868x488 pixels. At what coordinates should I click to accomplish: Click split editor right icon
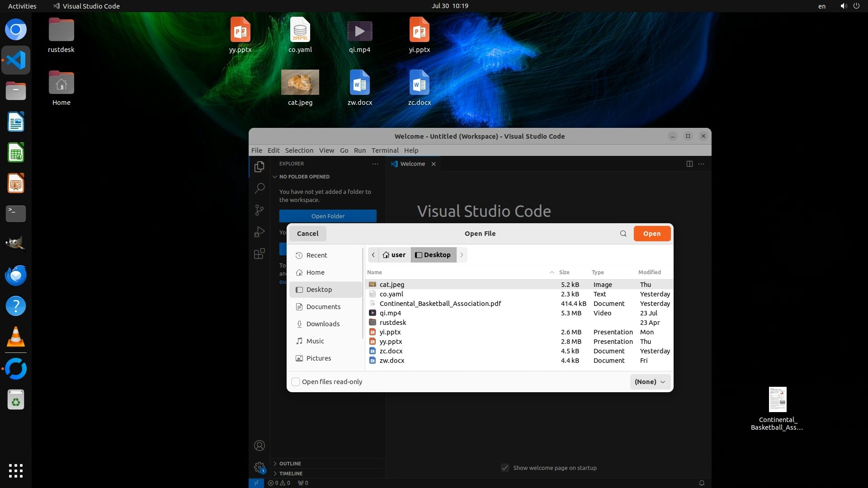click(x=689, y=164)
